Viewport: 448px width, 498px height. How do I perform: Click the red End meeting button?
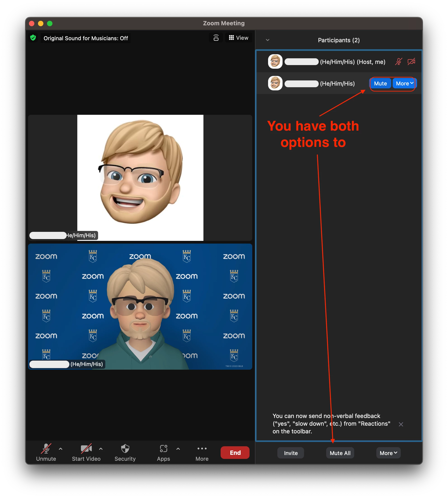click(x=235, y=453)
